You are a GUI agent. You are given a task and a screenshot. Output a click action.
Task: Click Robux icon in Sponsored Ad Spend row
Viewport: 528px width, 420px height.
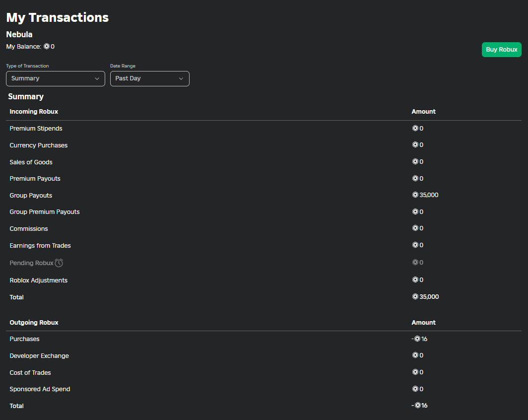pos(415,389)
